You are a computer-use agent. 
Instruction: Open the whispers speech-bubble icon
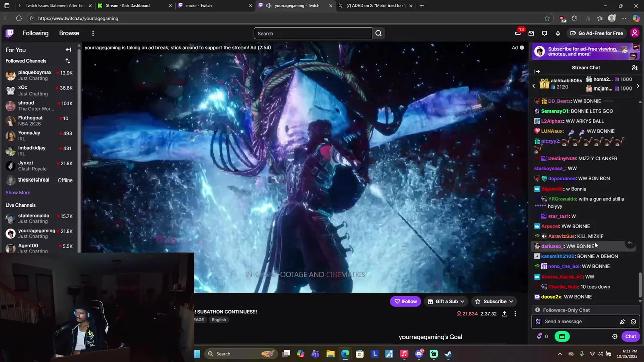click(x=544, y=33)
